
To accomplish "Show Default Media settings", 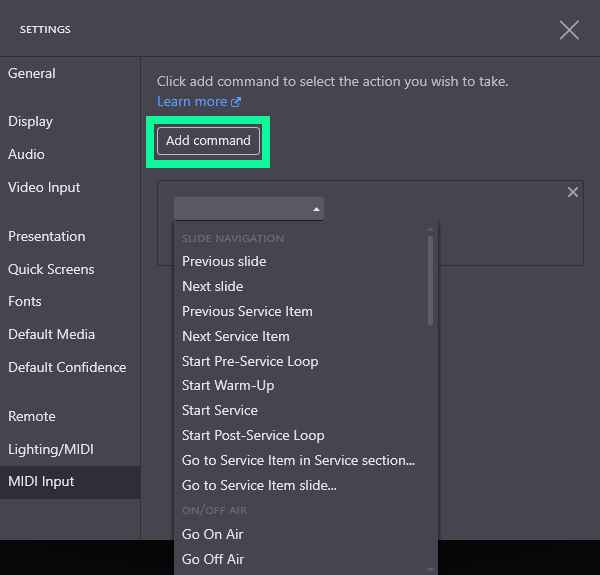I will point(51,334).
